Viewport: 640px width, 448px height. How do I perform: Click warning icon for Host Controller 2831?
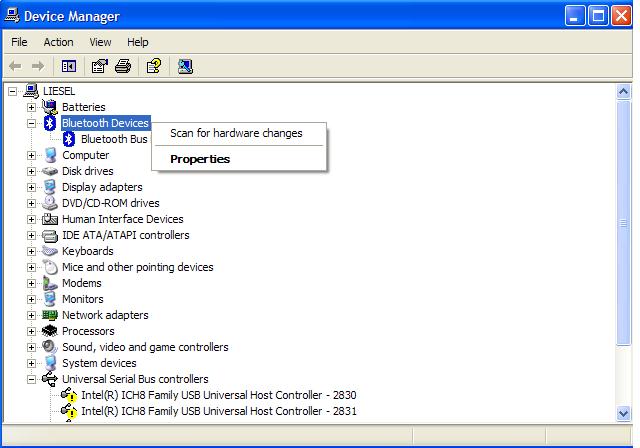click(x=69, y=411)
